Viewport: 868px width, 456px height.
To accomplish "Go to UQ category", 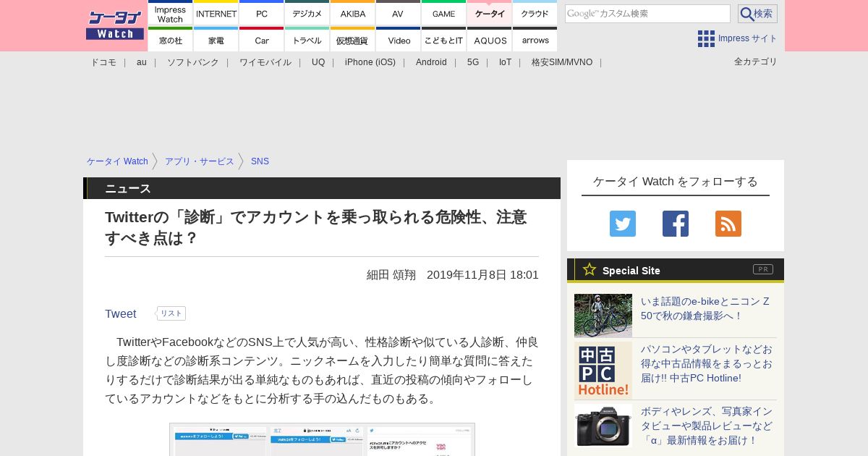I will (318, 62).
